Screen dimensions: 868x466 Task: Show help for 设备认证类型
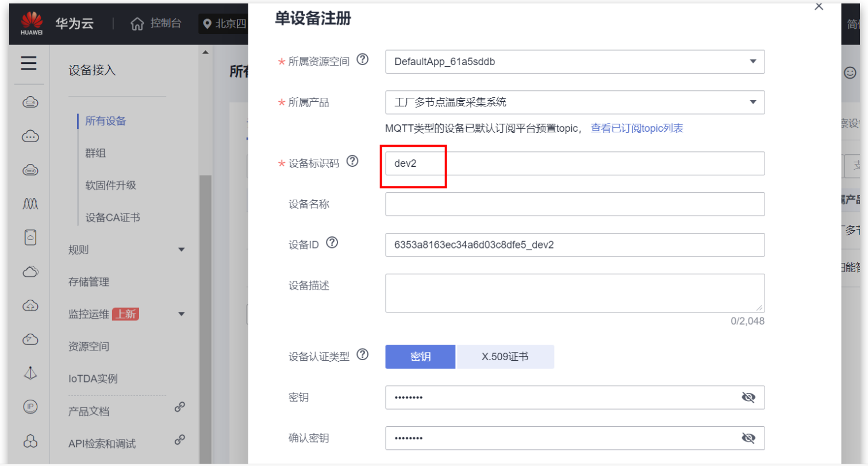click(x=363, y=354)
